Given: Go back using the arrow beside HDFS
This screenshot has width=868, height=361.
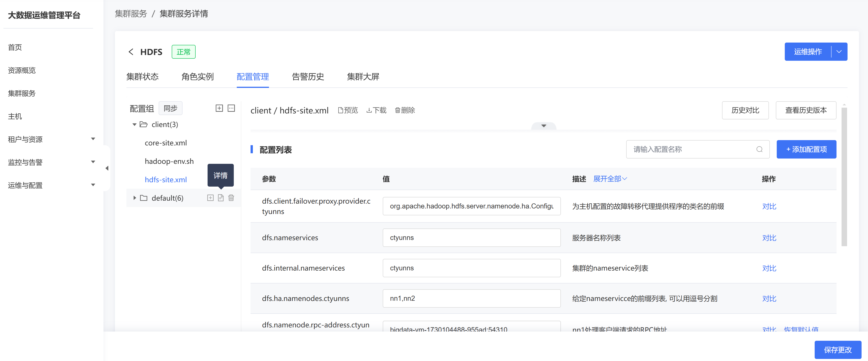Looking at the screenshot, I should (x=131, y=52).
